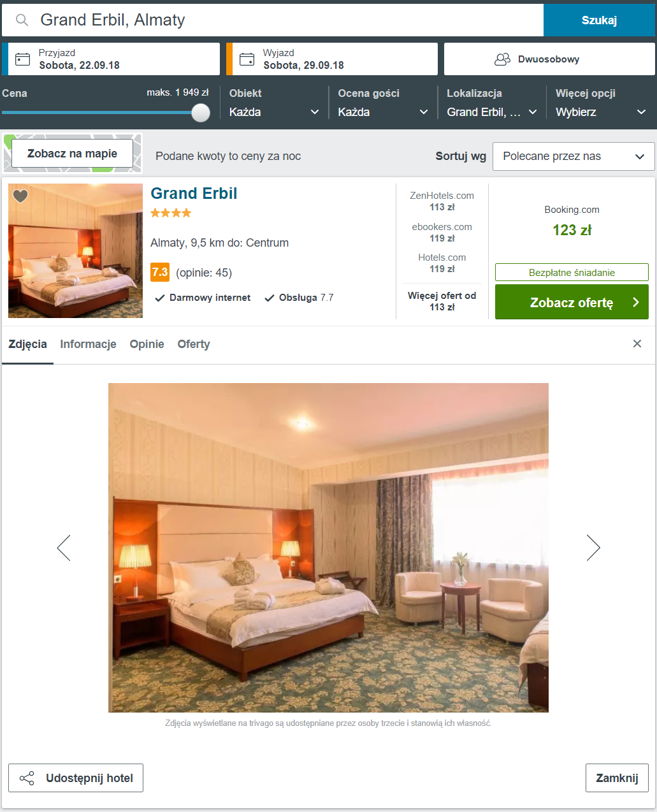Open the Wyjazd check-out calendar icon
The height and width of the screenshot is (812, 657).
point(247,59)
